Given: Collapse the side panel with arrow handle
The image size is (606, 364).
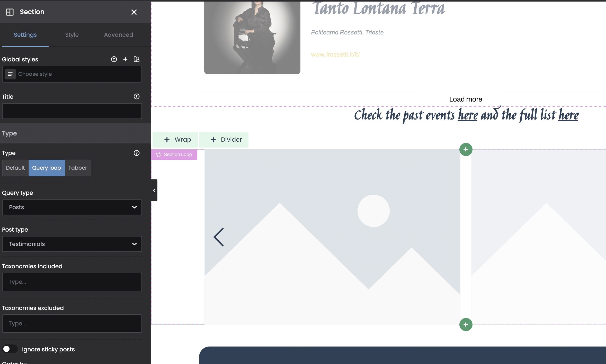Looking at the screenshot, I should pyautogui.click(x=154, y=190).
